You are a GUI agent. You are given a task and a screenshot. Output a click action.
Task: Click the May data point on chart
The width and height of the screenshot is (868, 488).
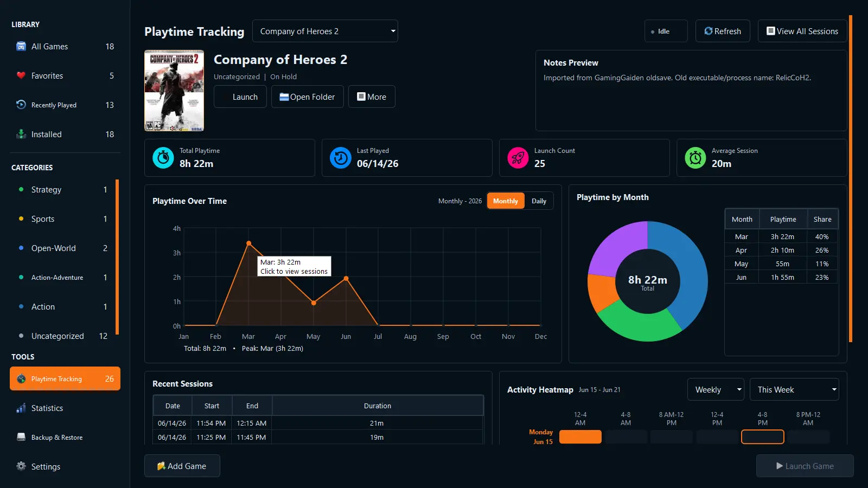tap(314, 303)
